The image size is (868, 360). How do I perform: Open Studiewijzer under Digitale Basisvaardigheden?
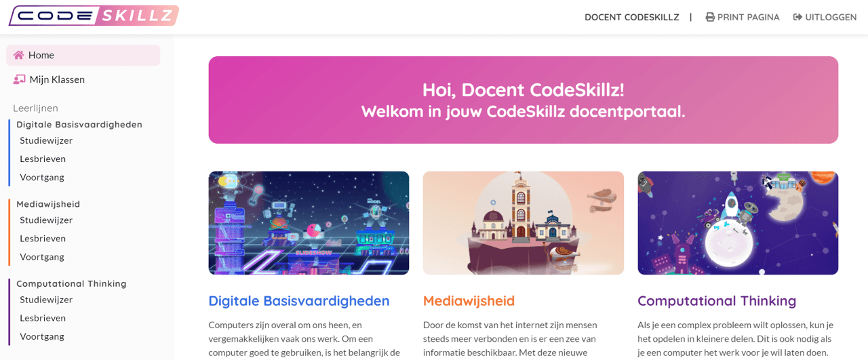pos(46,140)
